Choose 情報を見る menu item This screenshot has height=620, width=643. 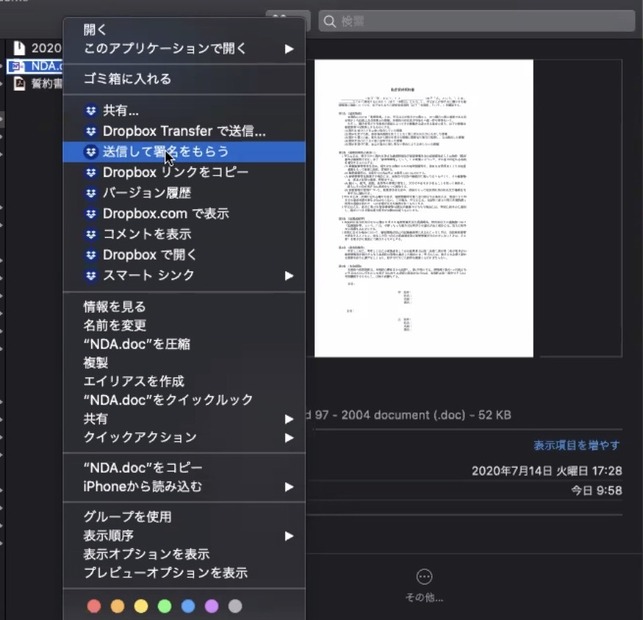[x=184, y=307]
